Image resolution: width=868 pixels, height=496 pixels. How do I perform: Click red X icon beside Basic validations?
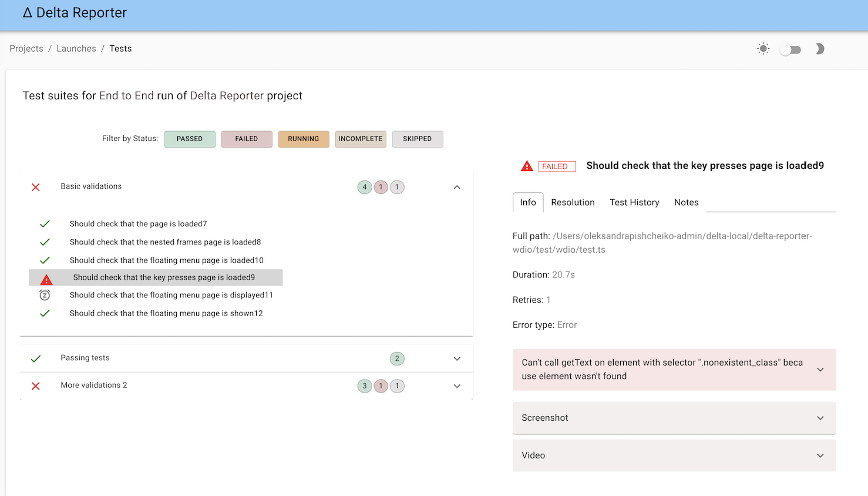pyautogui.click(x=36, y=187)
